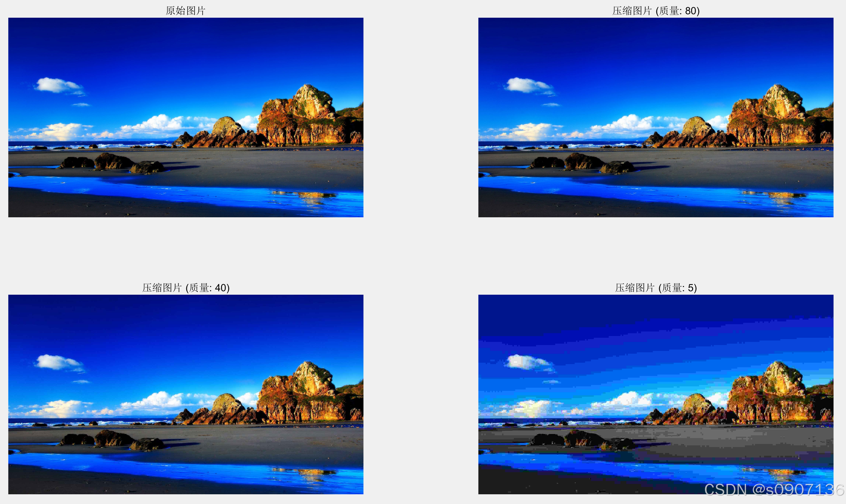Click the quality 80 compressed image
Image resolution: width=846 pixels, height=504 pixels.
click(656, 117)
